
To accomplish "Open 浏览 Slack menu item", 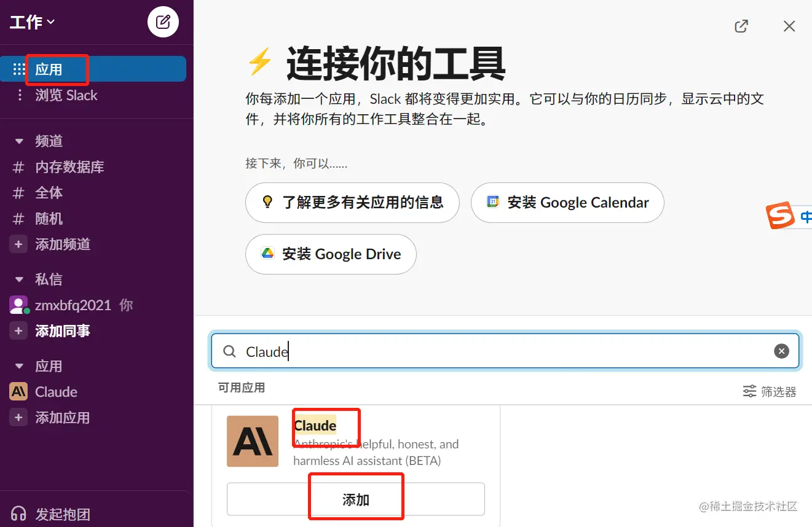I will (66, 95).
